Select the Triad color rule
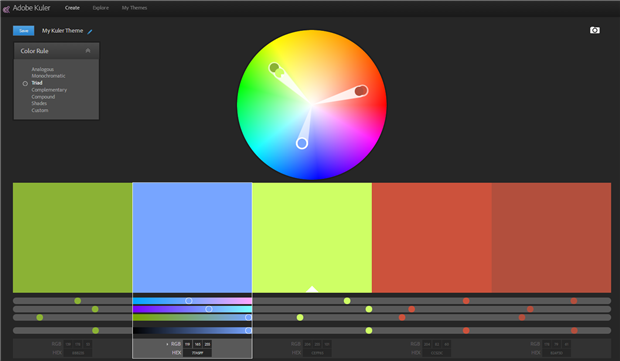620x361 pixels. [x=37, y=83]
